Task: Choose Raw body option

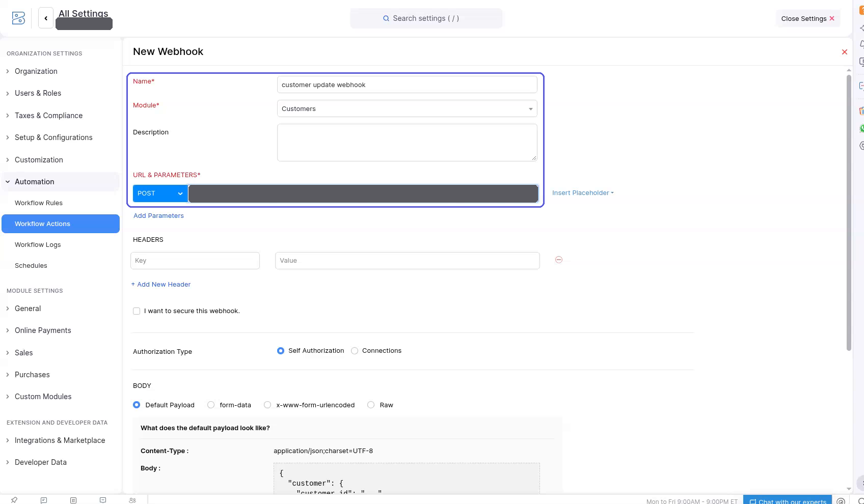Action: 371,405
